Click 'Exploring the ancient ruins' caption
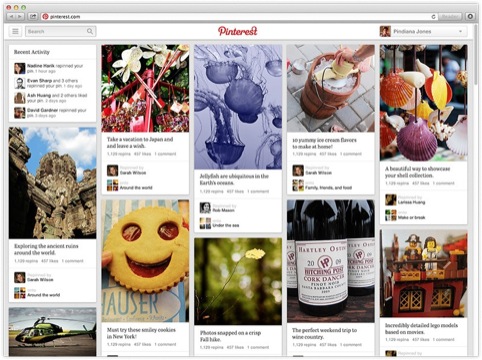The height and width of the screenshot is (360, 482). [46, 249]
